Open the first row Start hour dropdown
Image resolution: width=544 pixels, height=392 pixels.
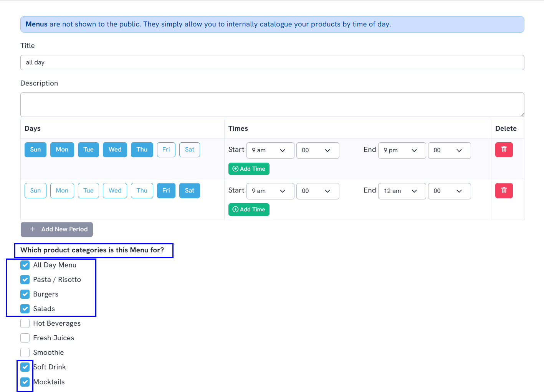(x=270, y=150)
